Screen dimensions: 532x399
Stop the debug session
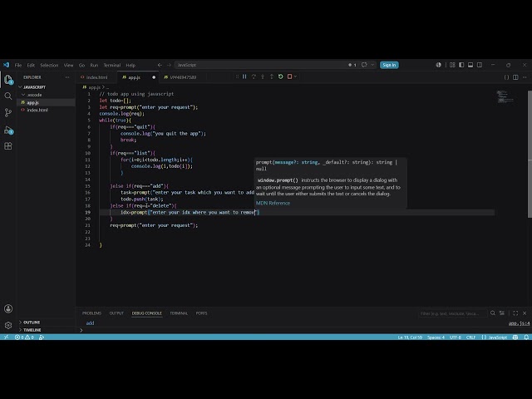pyautogui.click(x=289, y=76)
